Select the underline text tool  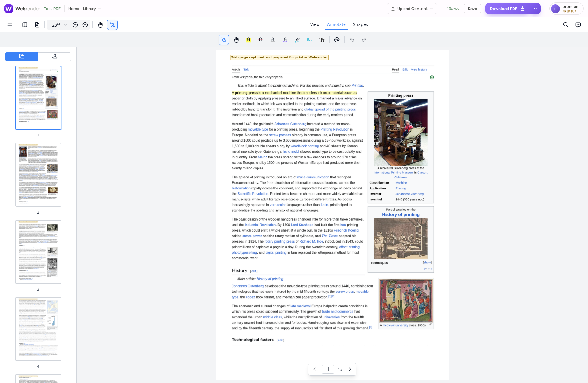point(273,40)
